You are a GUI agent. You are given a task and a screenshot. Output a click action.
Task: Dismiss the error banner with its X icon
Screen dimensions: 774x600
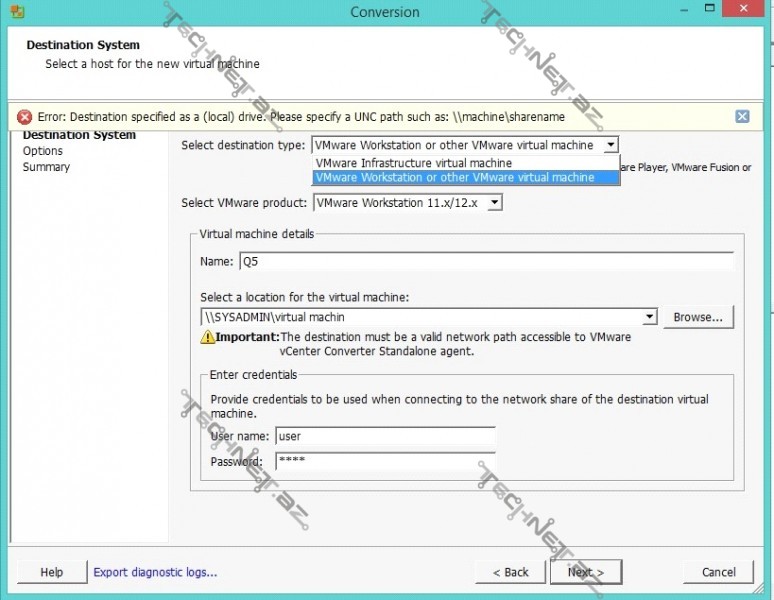(742, 116)
